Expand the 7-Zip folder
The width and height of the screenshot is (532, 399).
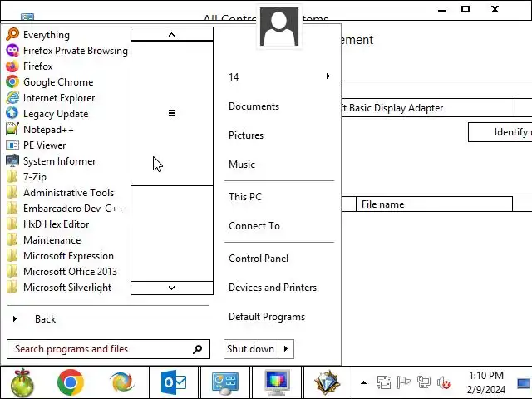click(27, 177)
